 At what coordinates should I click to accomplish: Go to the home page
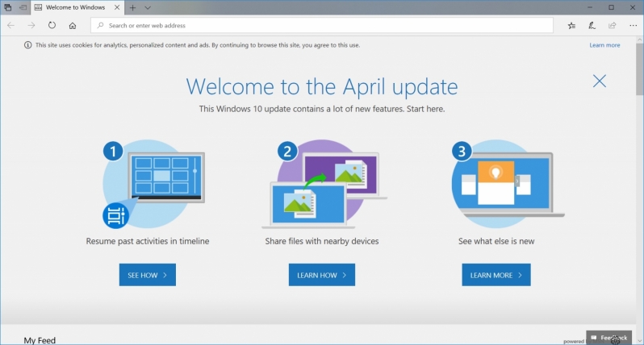[x=73, y=26]
